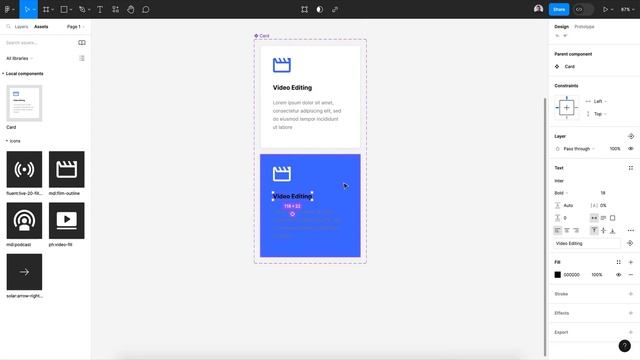Toggle the mask/contrast icon in top bar

pos(320,9)
